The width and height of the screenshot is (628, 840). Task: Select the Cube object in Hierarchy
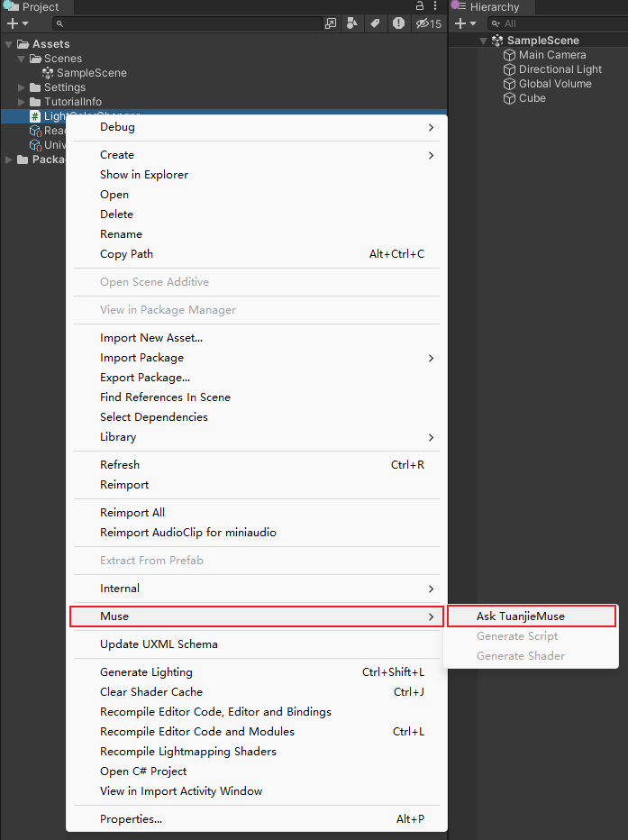[x=532, y=98]
